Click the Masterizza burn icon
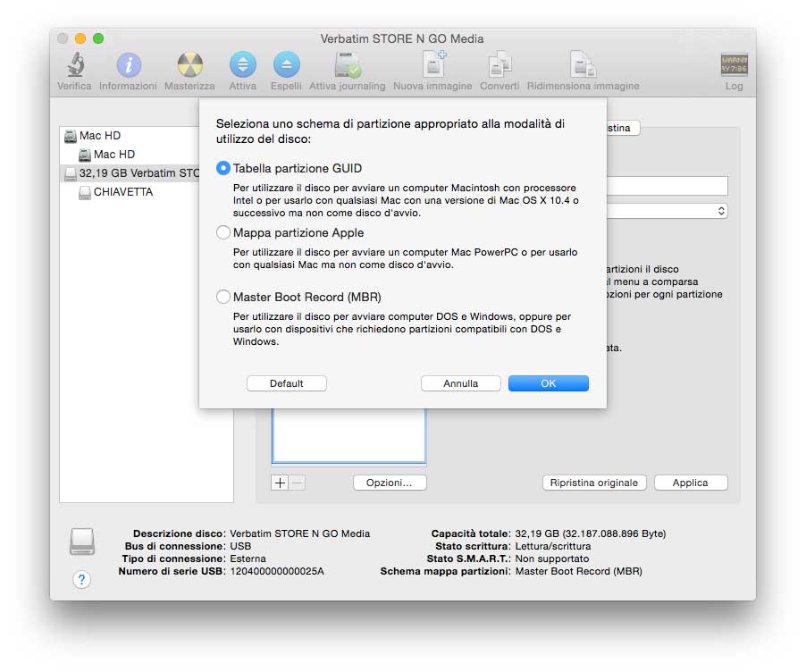The image size is (806, 672). 189,65
